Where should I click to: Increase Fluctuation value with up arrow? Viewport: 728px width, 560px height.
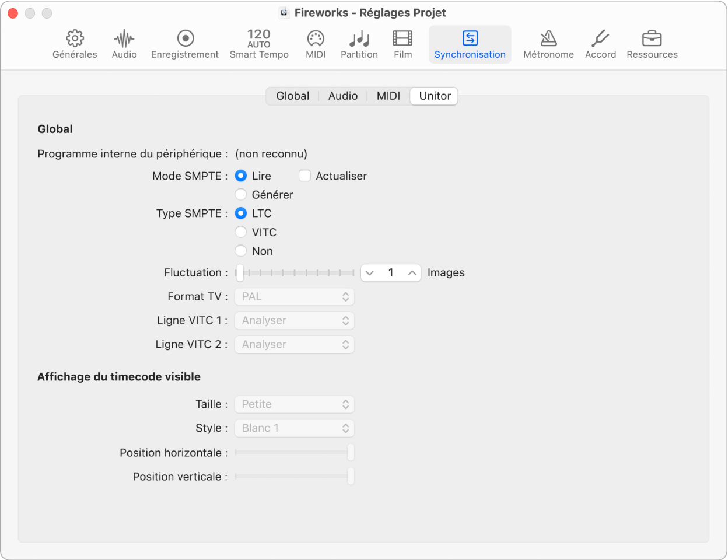(x=412, y=273)
